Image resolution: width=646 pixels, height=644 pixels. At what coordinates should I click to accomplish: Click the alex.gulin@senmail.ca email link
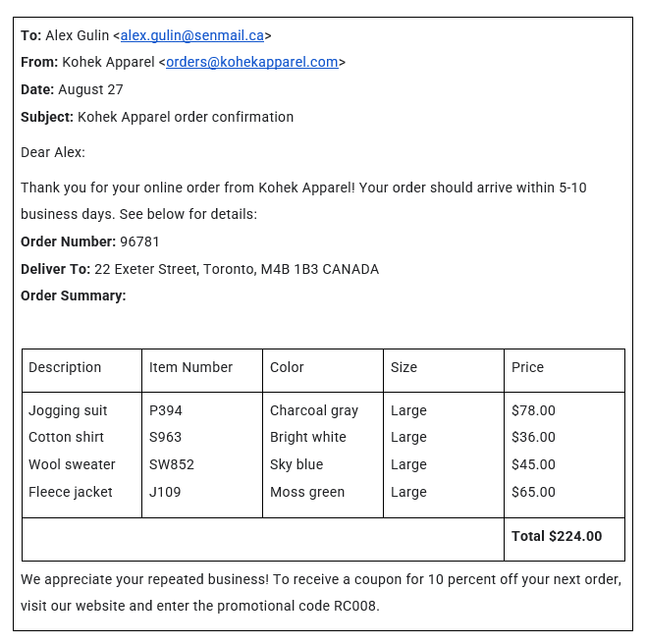[x=191, y=35]
